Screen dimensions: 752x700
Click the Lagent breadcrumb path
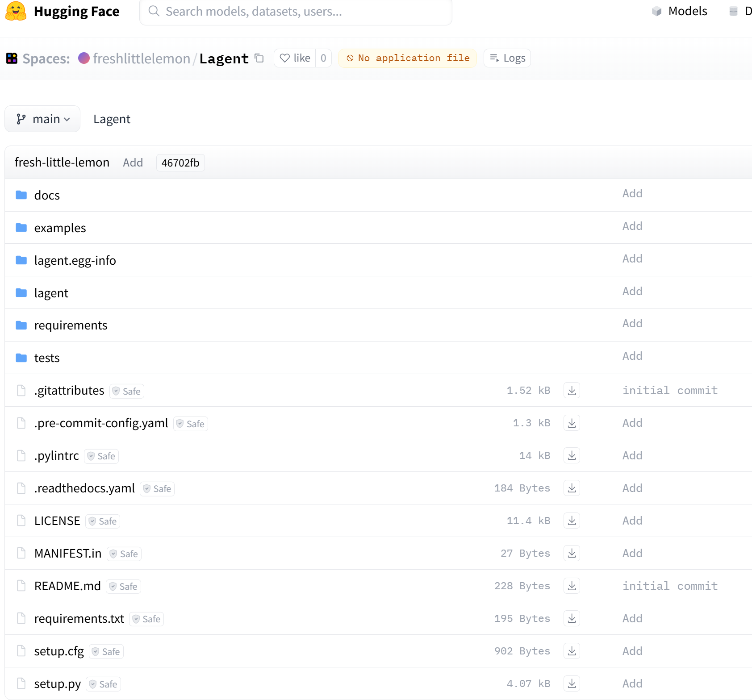coord(112,119)
